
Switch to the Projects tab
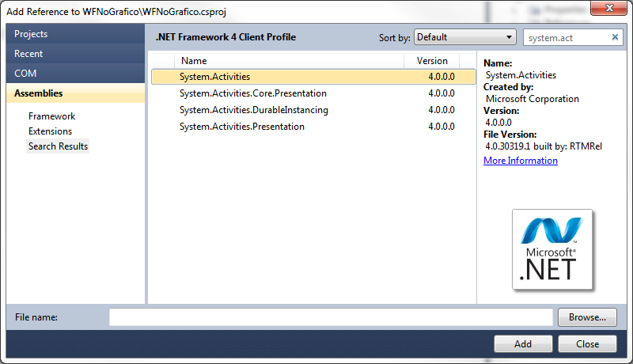pos(75,34)
